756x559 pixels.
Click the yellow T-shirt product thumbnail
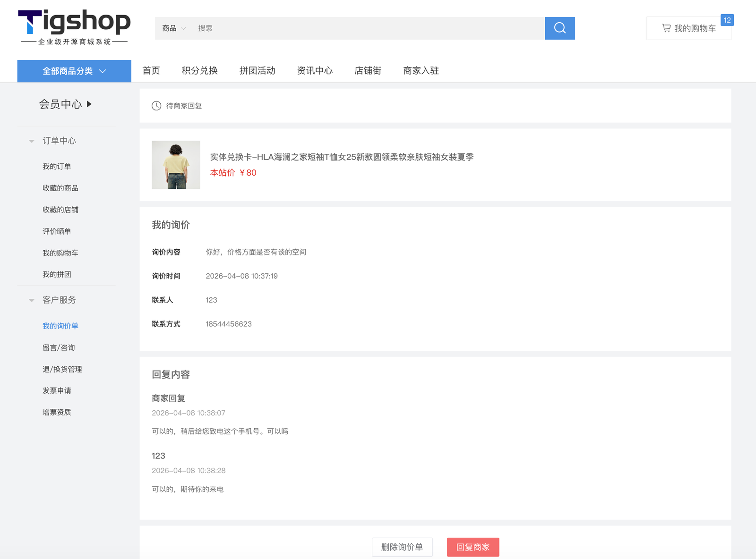click(x=176, y=165)
